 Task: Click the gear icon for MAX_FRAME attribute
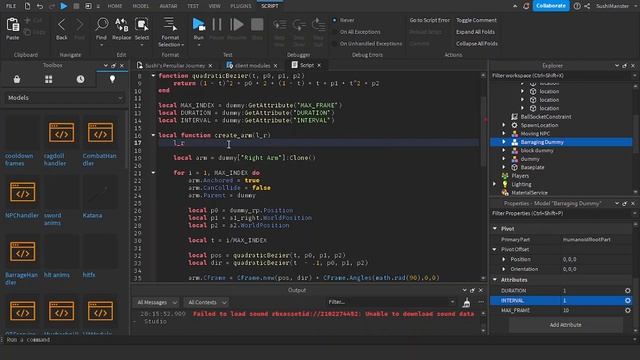(627, 310)
